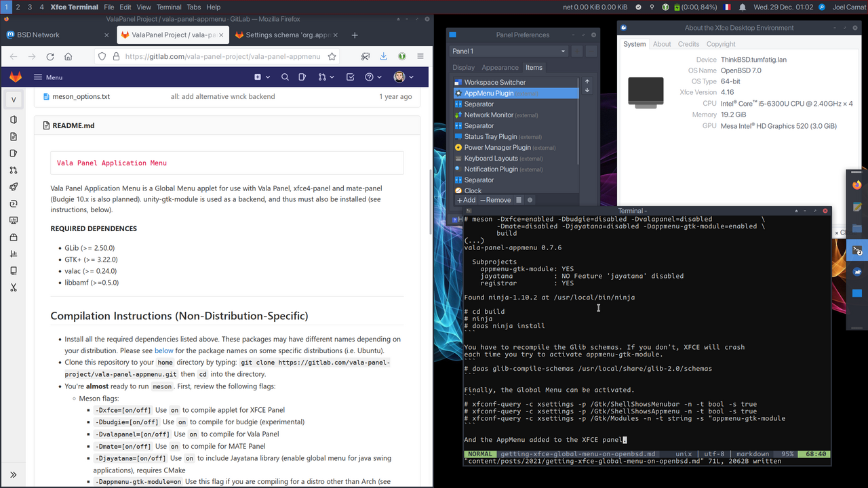Launch Firefox from the right dock
This screenshot has width=868, height=488.
coord(857,184)
